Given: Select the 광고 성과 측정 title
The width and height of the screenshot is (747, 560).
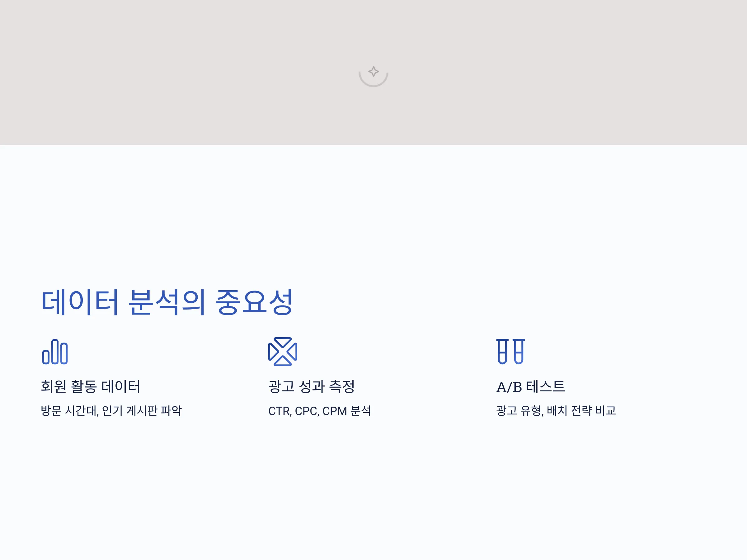Looking at the screenshot, I should pos(311,386).
